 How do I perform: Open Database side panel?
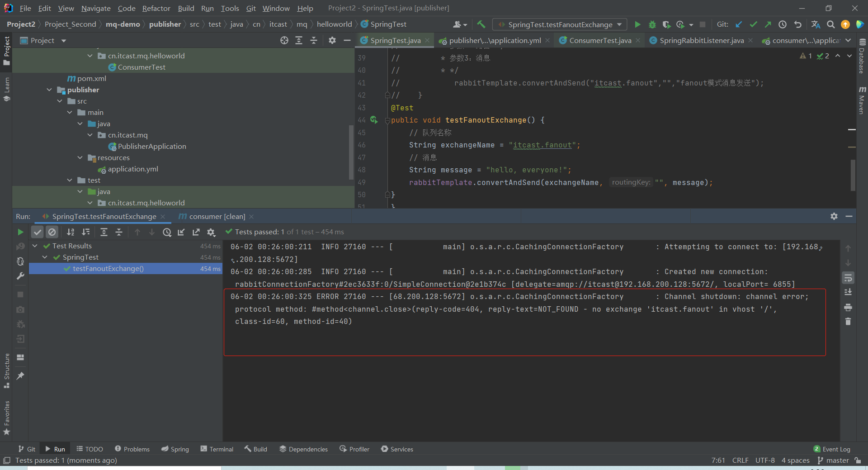862,57
